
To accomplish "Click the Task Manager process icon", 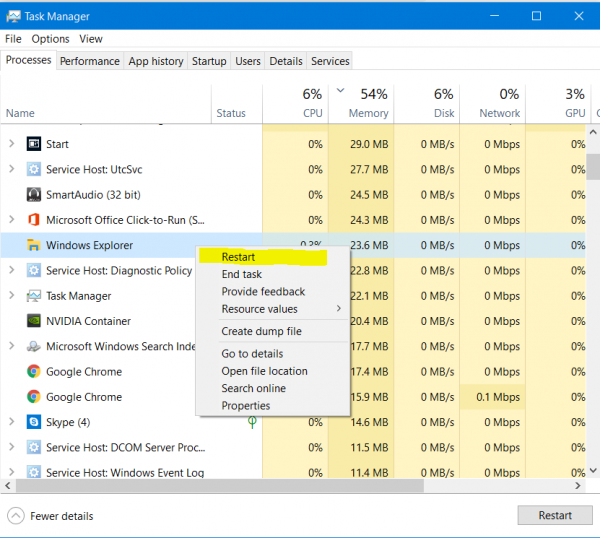I will coord(33,296).
